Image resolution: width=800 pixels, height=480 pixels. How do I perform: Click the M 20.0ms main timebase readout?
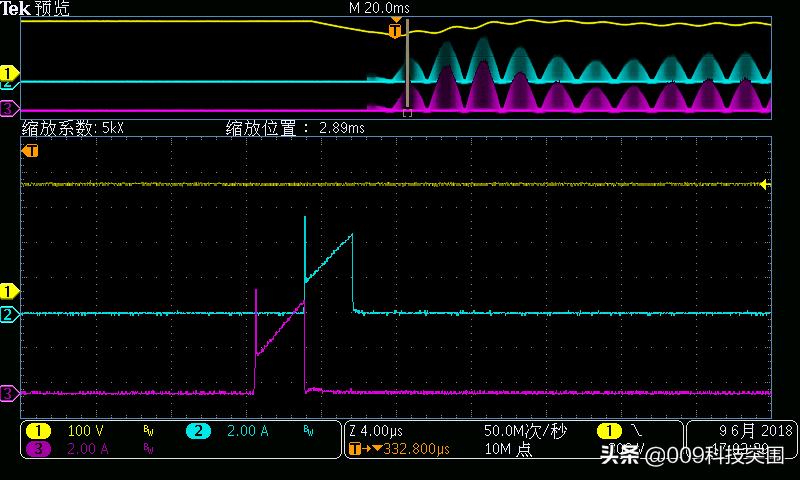[379, 8]
